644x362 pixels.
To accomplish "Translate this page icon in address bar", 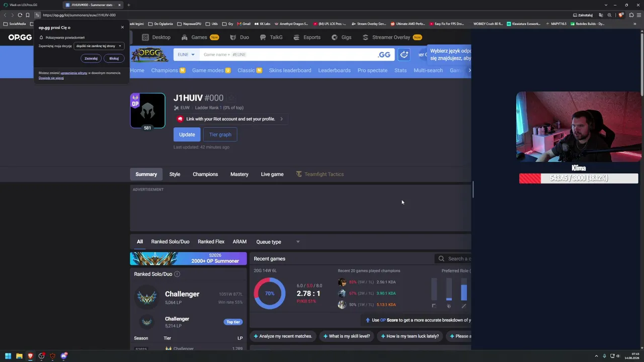I will point(601,15).
